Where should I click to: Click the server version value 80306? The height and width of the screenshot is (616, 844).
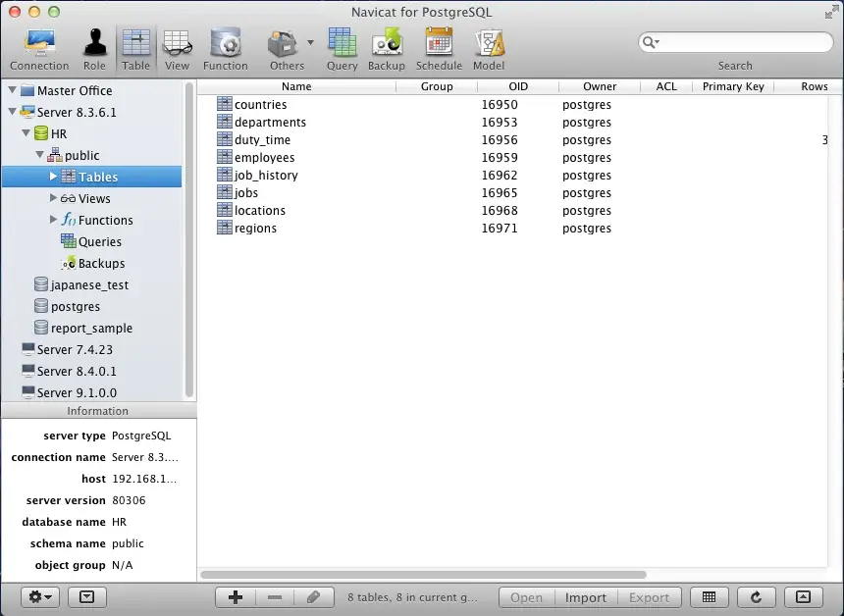coord(129,500)
